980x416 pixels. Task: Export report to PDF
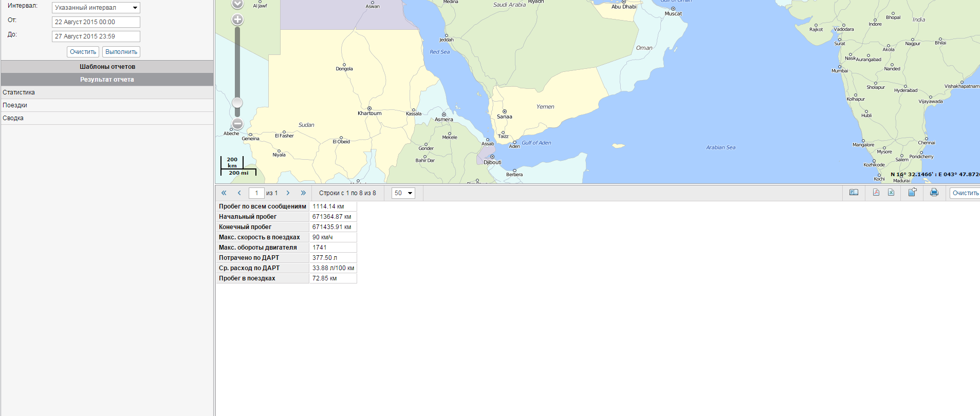[x=876, y=193]
